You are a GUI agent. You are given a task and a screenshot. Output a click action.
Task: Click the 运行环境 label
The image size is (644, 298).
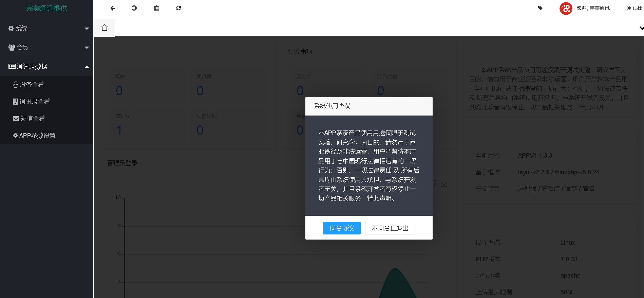click(x=488, y=276)
